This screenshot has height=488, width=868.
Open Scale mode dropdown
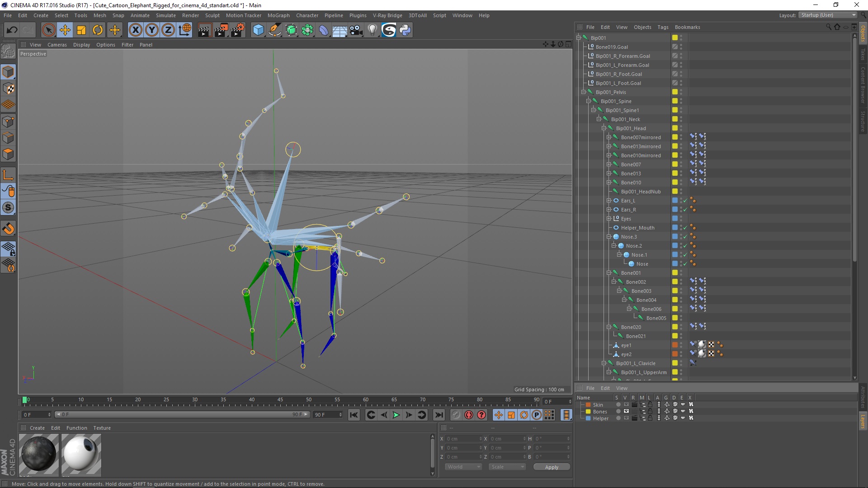(x=507, y=467)
